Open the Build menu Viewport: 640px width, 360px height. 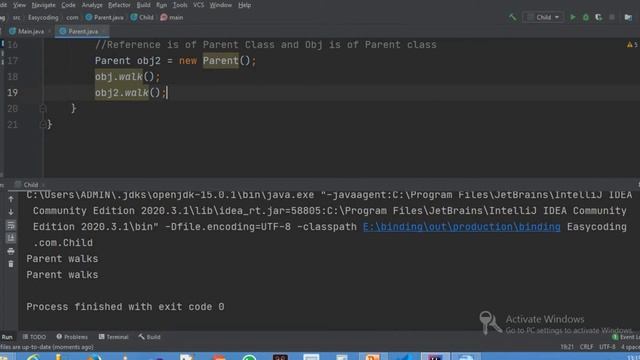click(x=143, y=5)
